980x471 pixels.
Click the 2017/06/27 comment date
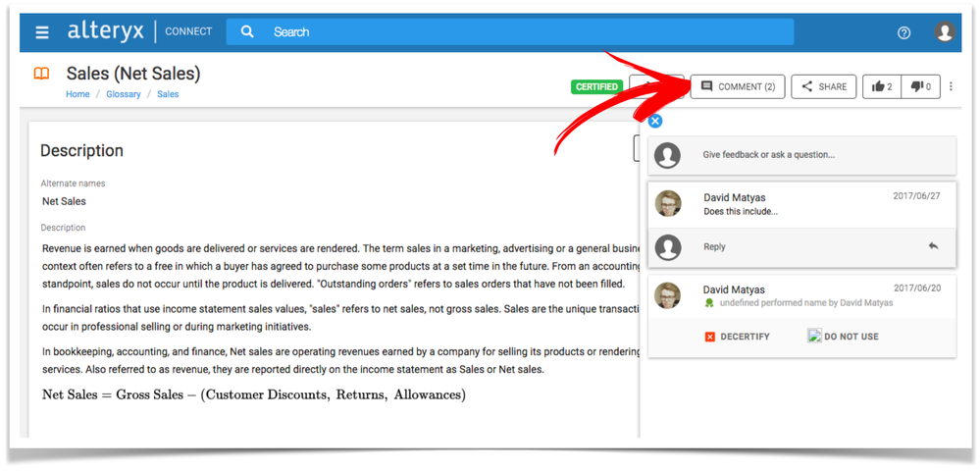pyautogui.click(x=916, y=196)
